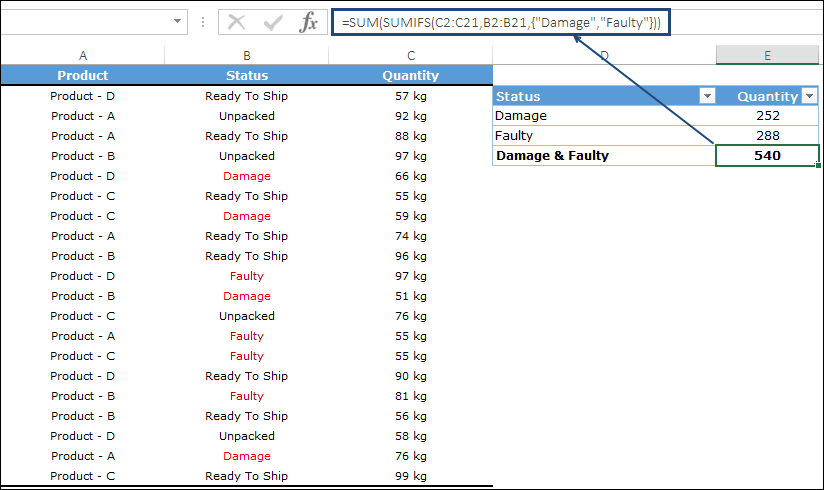Click Product - D in the 57 kg row
Image resolution: width=824 pixels, height=490 pixels.
83,96
